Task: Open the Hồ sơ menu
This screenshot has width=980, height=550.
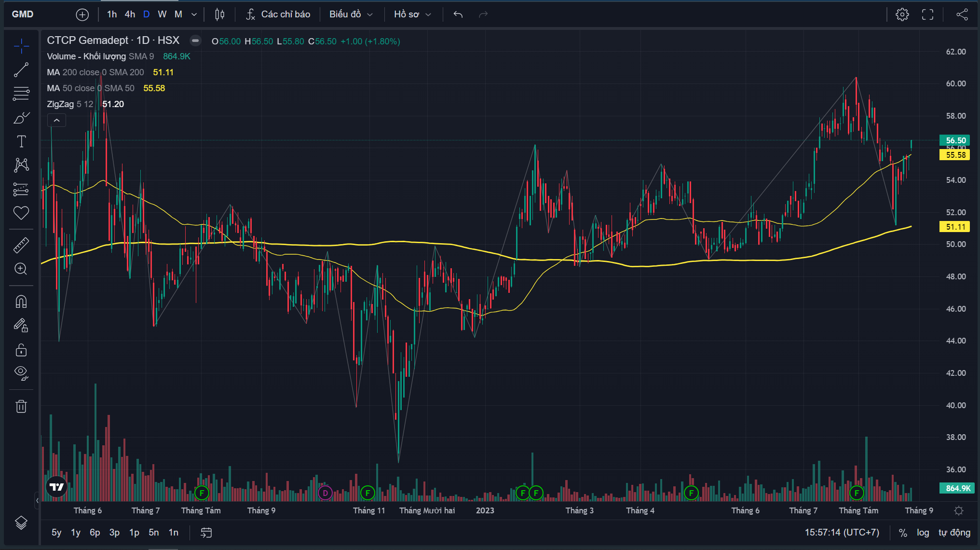Action: point(412,14)
